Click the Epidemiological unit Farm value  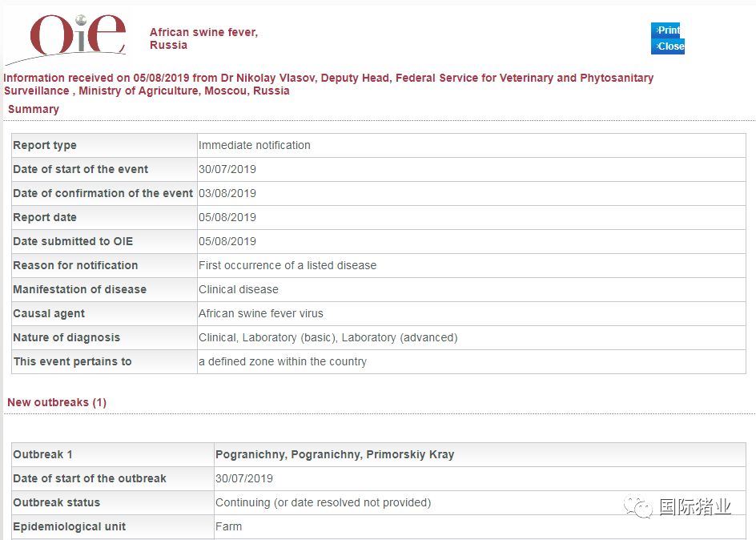[228, 526]
